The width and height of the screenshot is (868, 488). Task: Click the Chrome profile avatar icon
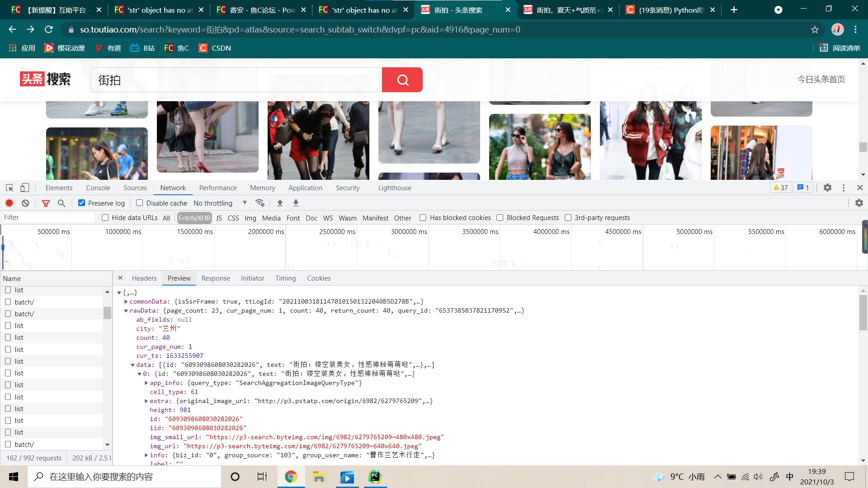(837, 30)
